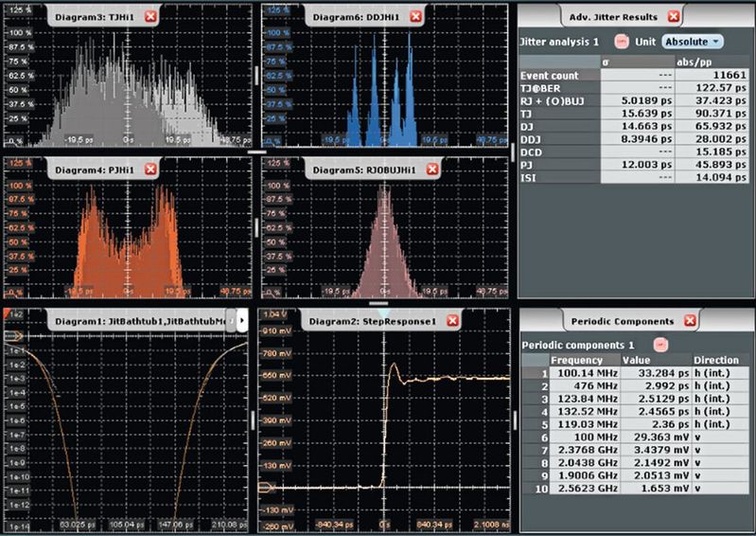The image size is (756, 536).
Task: Click the splitter handle between Diagram1 and Diagram2
Action: point(253,420)
